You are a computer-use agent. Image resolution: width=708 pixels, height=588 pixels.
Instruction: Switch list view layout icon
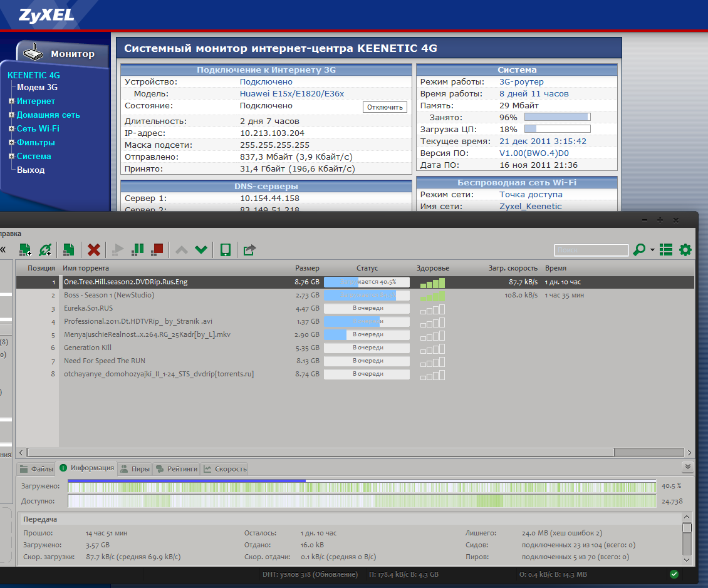tap(666, 250)
